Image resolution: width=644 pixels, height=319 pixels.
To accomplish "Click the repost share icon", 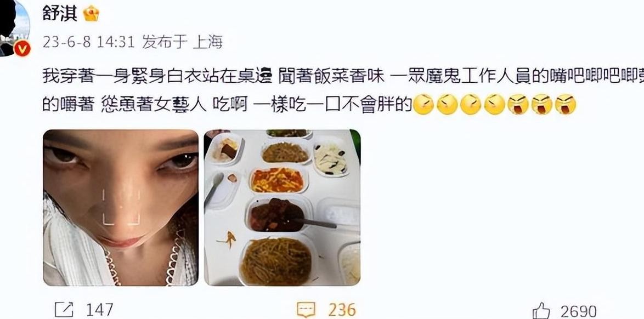I will (64, 310).
